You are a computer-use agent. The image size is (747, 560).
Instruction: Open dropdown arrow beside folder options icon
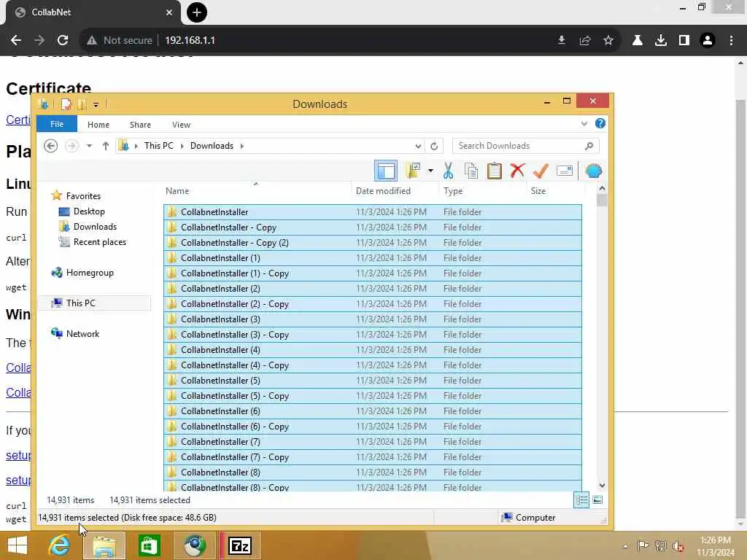click(430, 171)
